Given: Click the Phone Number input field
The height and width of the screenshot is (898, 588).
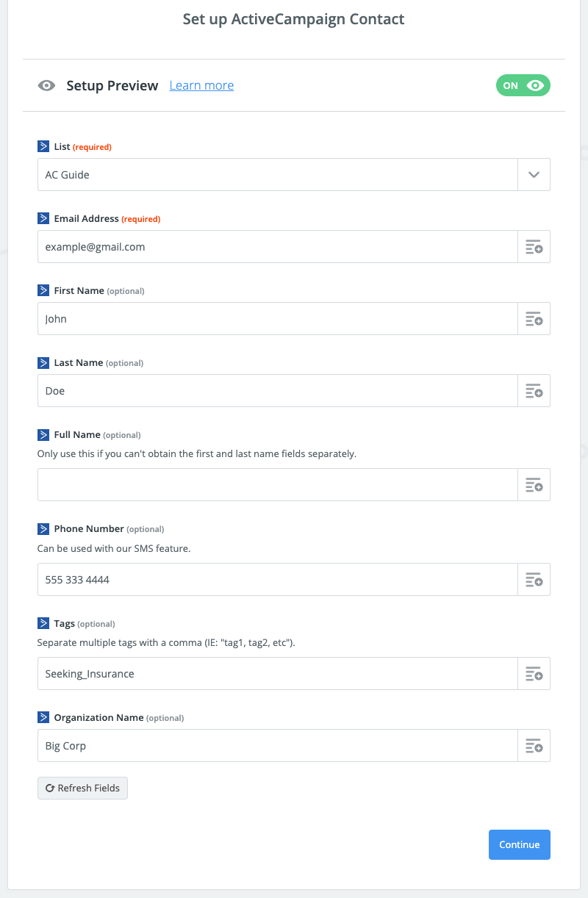Looking at the screenshot, I should (278, 580).
